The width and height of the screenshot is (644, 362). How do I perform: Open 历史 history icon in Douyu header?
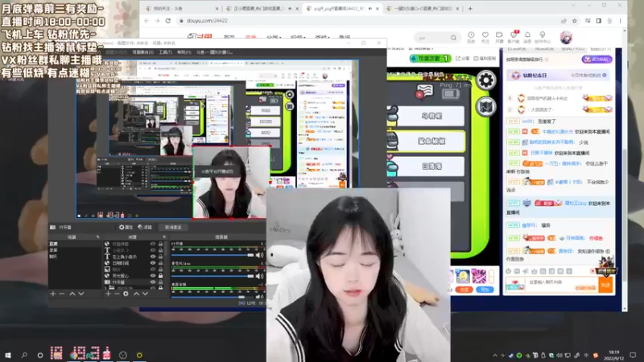tap(471, 37)
